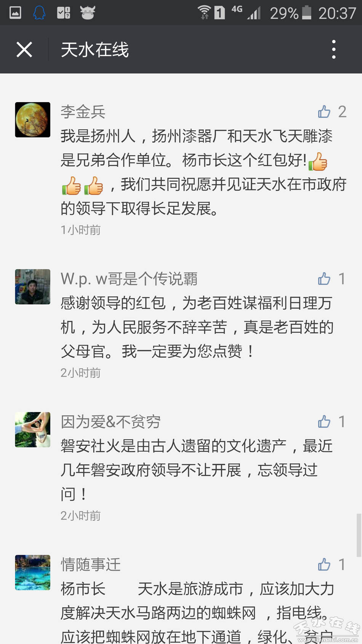
Task: Tap the QQ penguin notification icon
Action: tap(39, 13)
